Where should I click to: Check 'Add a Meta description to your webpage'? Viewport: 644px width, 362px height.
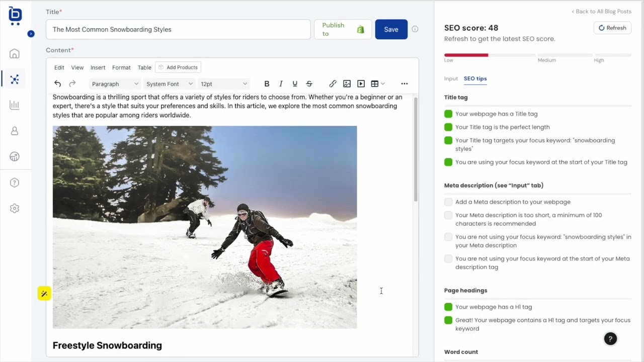point(448,202)
